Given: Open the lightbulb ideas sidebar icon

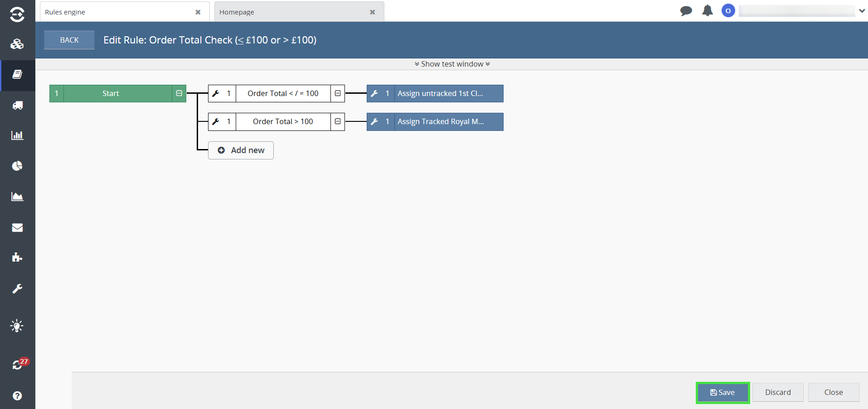Looking at the screenshot, I should (x=17, y=326).
